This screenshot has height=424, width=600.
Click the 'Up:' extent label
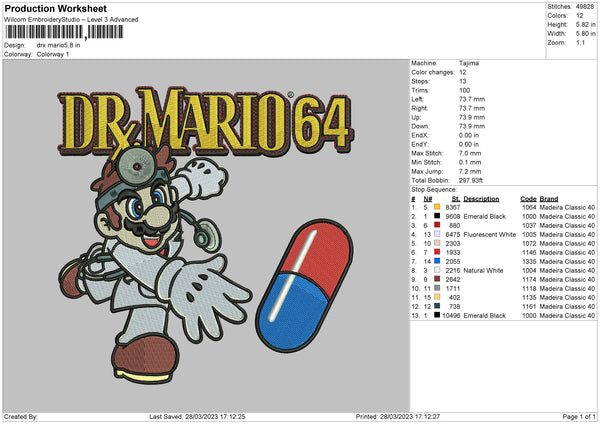click(x=416, y=117)
